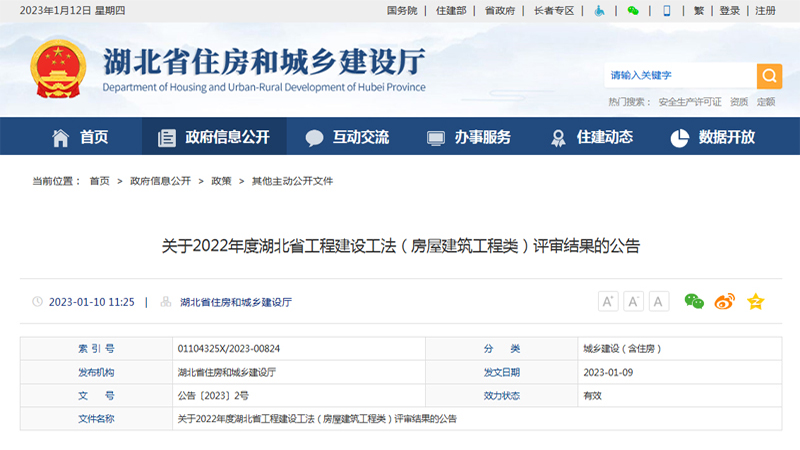Click the organization icon beside 湖北省住房和城乡建设厅
Image resolution: width=800 pixels, height=450 pixels.
[166, 302]
